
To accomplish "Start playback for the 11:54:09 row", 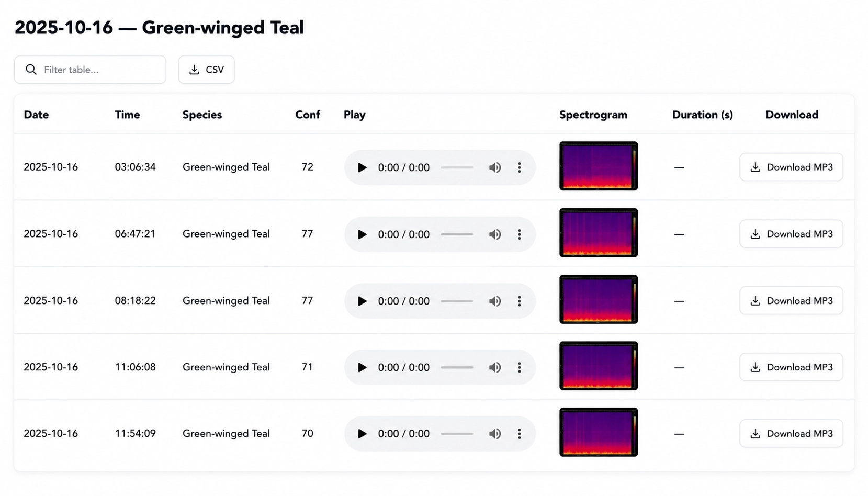I will (x=362, y=434).
